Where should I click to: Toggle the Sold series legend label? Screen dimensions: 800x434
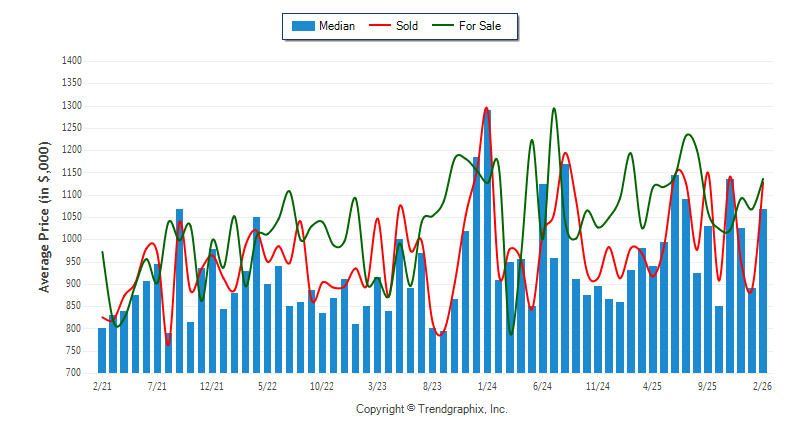pyautogui.click(x=406, y=26)
